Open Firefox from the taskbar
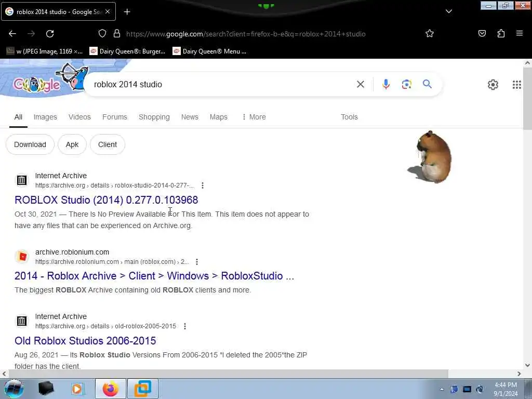This screenshot has width=532, height=399. pos(110,389)
